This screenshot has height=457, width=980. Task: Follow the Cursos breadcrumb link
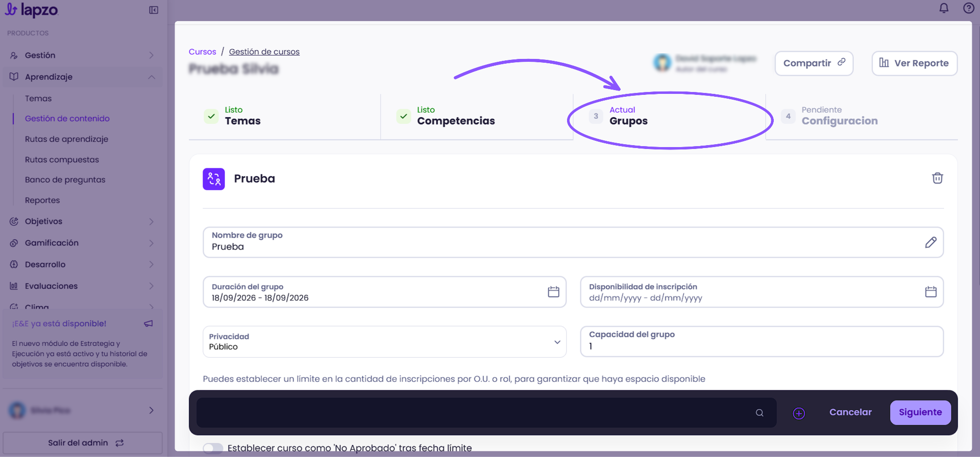[x=202, y=52]
